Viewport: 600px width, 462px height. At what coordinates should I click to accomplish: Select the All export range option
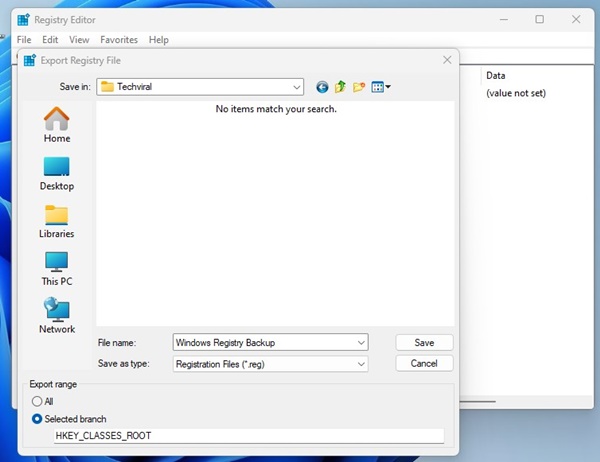(38, 401)
